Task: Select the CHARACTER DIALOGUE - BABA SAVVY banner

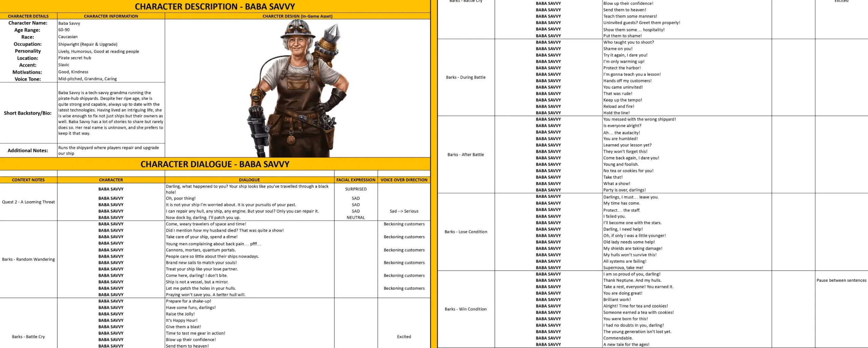Action: (x=215, y=164)
